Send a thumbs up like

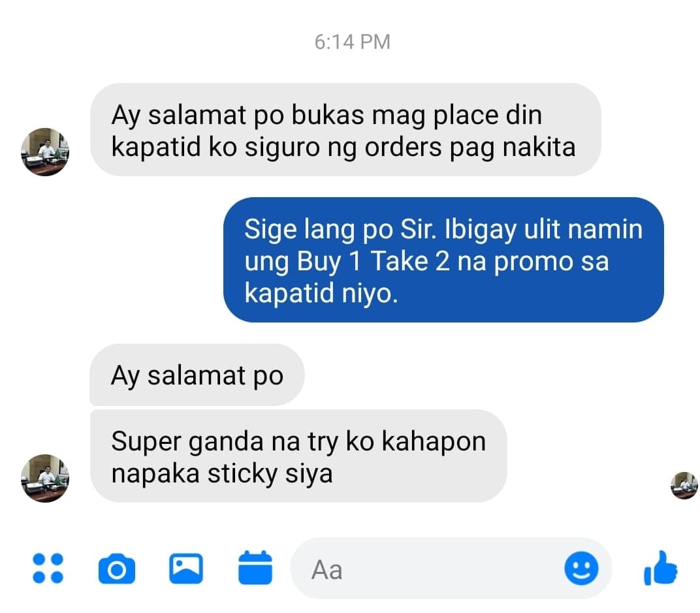click(660, 568)
